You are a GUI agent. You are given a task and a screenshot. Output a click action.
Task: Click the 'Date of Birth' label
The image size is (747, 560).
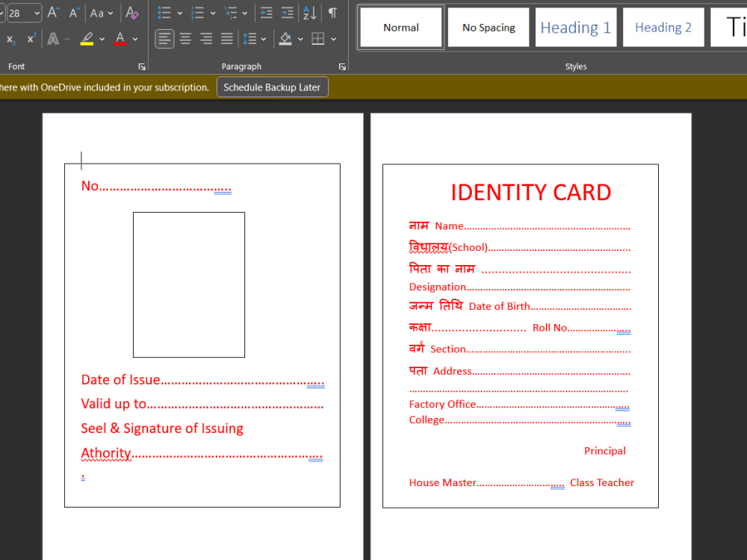pyautogui.click(x=499, y=307)
